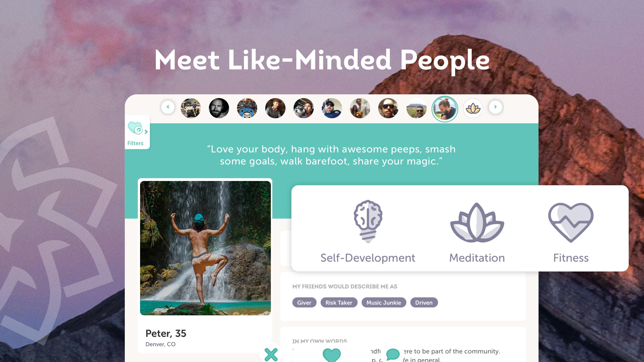This screenshot has width=644, height=362.
Task: Select the Driven tag
Action: click(424, 302)
